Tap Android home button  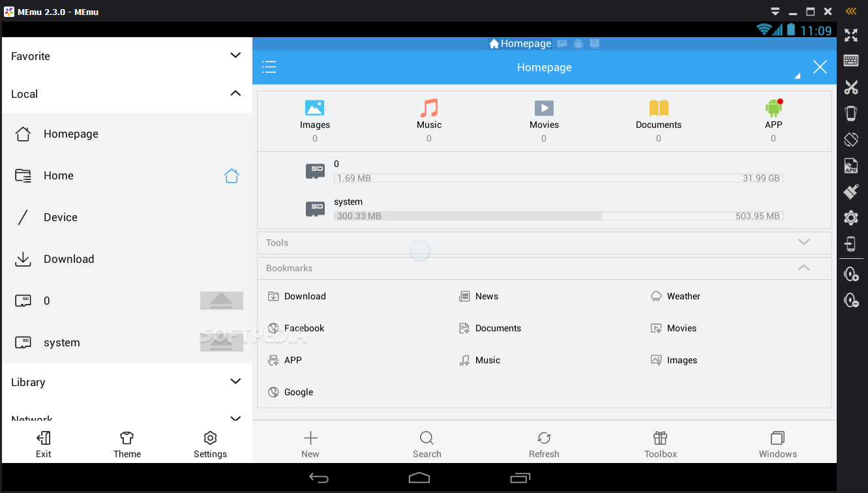click(x=419, y=478)
